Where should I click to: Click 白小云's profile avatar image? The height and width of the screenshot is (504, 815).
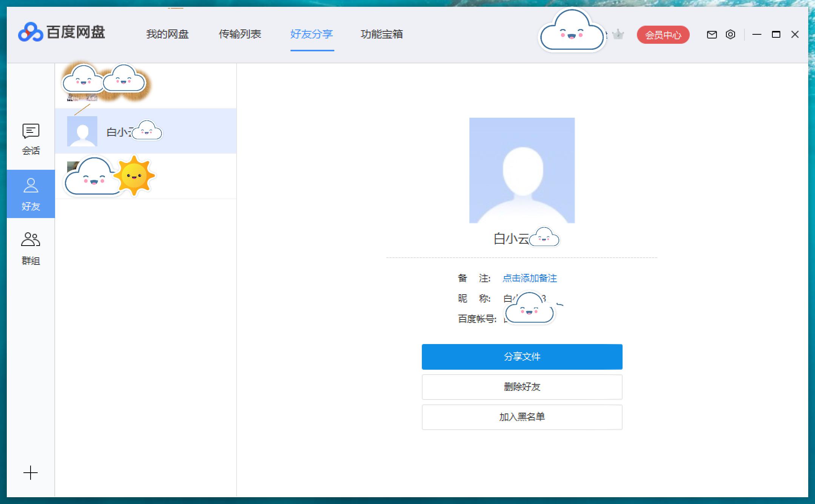point(522,170)
